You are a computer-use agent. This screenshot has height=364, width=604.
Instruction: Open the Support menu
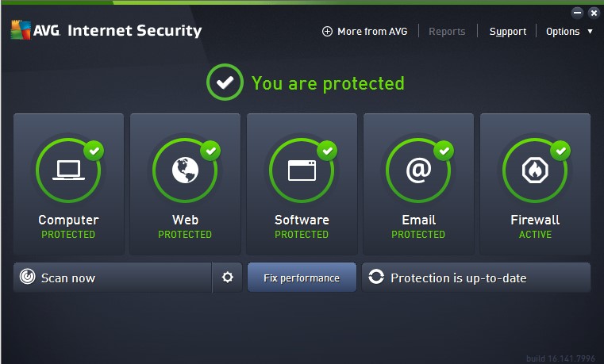507,32
